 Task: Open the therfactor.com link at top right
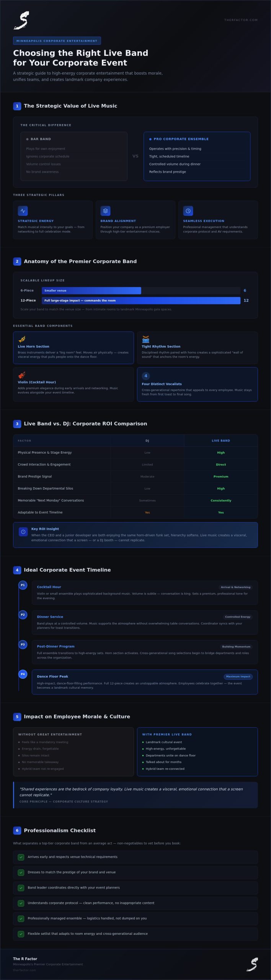coord(241,20)
